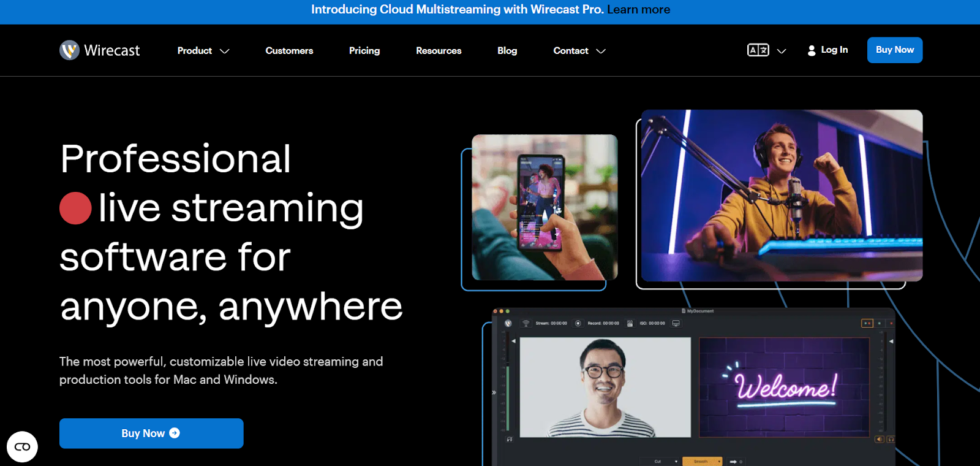Click the Wirecast logo icon
Viewport: 980px width, 466px height.
(x=69, y=50)
